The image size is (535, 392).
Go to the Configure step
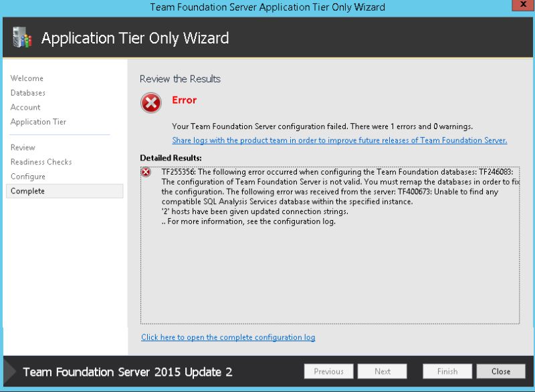(x=28, y=177)
